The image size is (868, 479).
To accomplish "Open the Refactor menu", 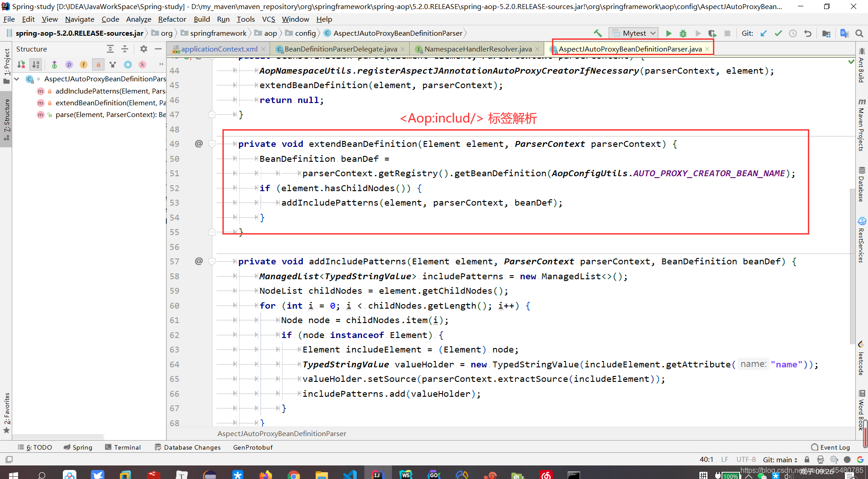I will [172, 19].
